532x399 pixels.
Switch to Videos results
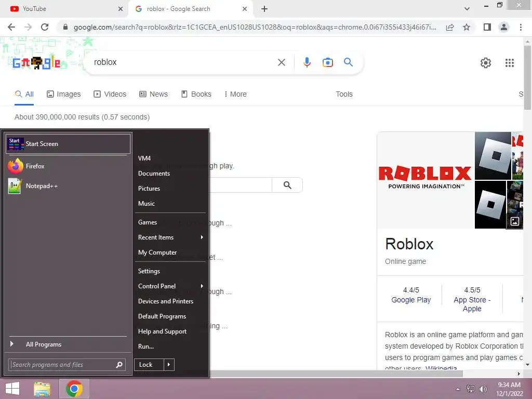[110, 94]
